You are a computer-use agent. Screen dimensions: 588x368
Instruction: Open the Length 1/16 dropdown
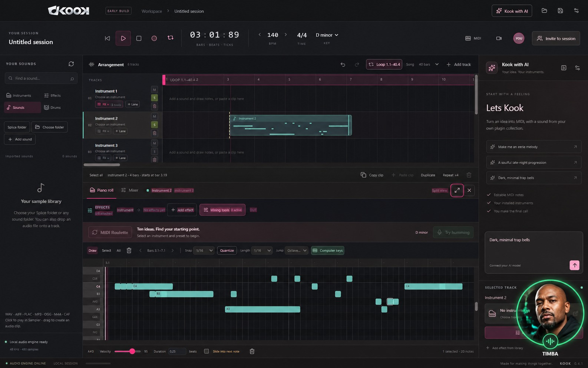pos(262,250)
